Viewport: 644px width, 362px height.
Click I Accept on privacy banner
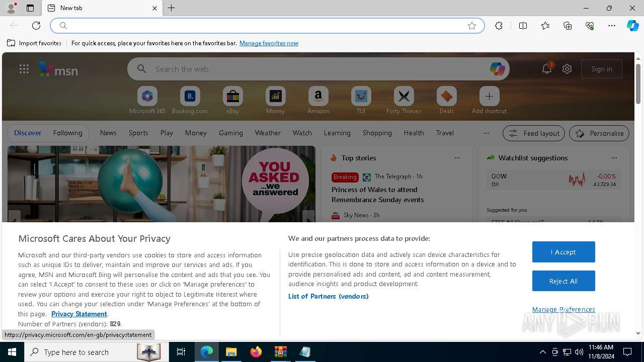(563, 252)
